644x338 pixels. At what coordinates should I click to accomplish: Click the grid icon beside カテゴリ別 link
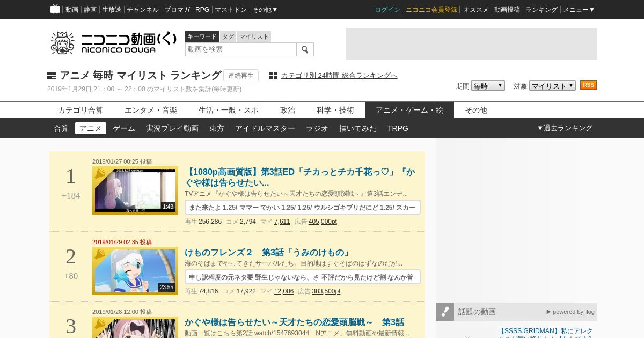(x=273, y=76)
